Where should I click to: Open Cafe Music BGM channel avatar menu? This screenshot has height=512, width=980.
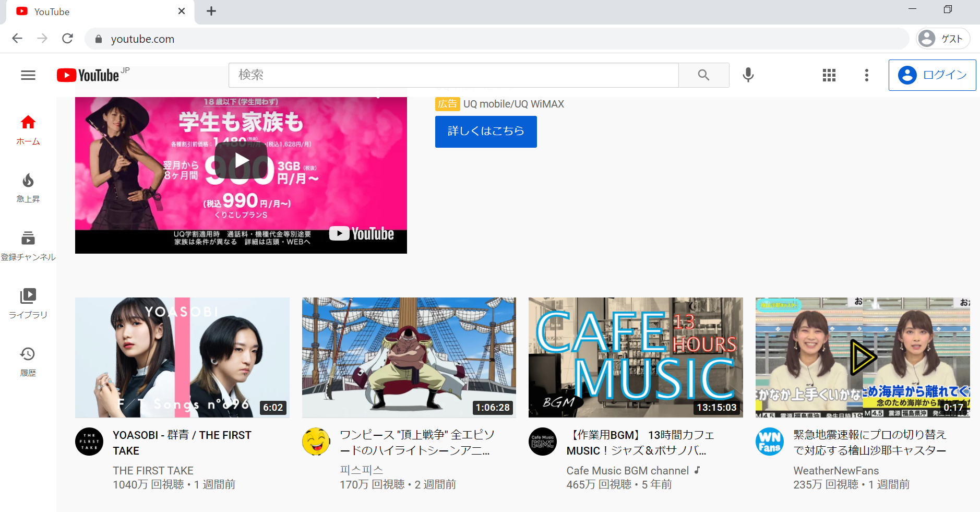543,441
